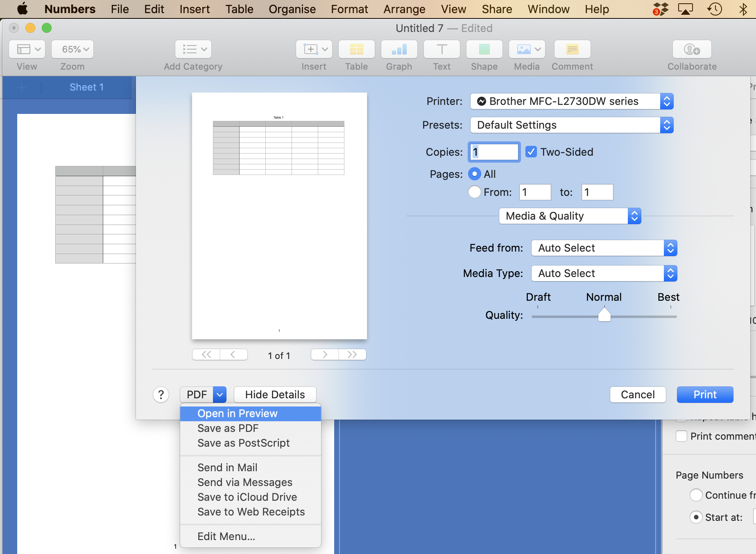756x554 pixels.
Task: Toggle the Two-Sided checkbox
Action: point(531,152)
